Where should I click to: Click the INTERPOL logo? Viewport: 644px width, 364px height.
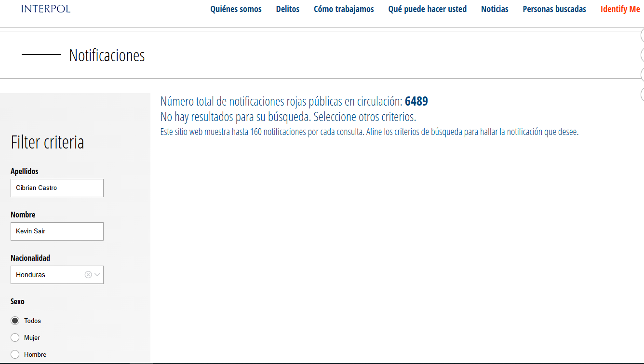pyautogui.click(x=46, y=9)
